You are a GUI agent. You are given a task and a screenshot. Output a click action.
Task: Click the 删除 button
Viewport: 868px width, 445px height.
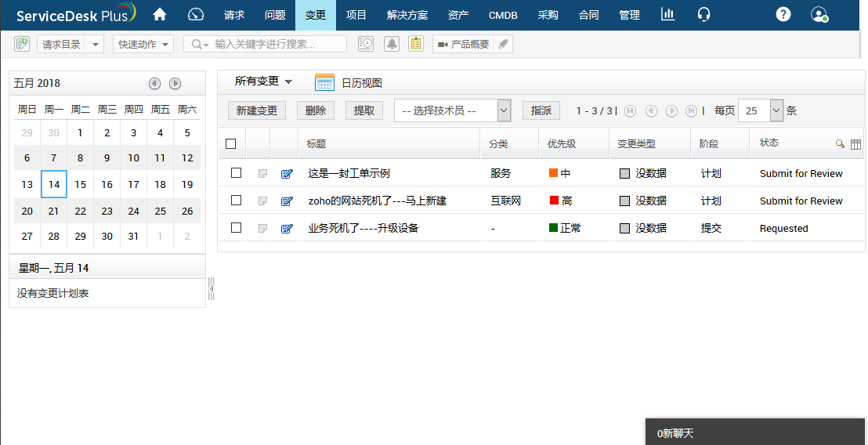pyautogui.click(x=316, y=110)
